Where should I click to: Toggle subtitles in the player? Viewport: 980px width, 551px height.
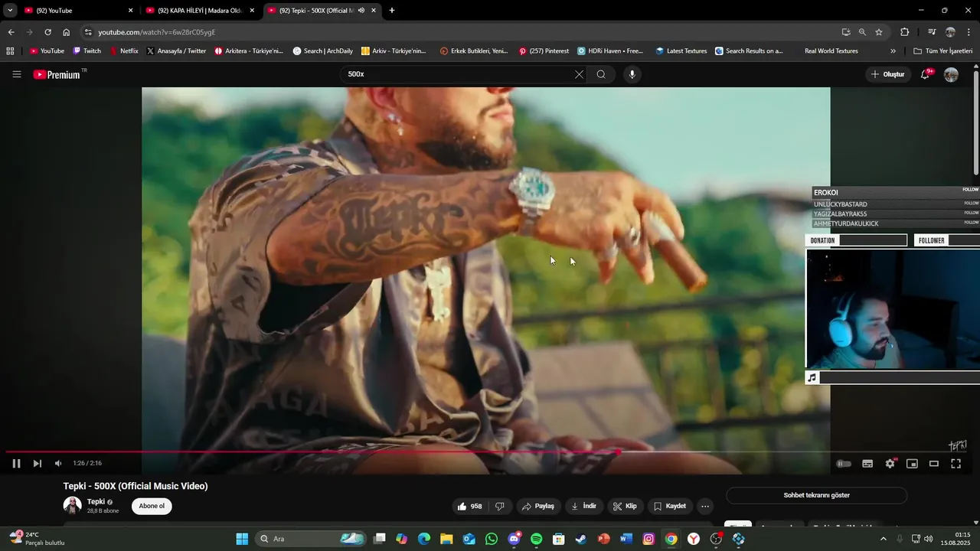tap(867, 463)
